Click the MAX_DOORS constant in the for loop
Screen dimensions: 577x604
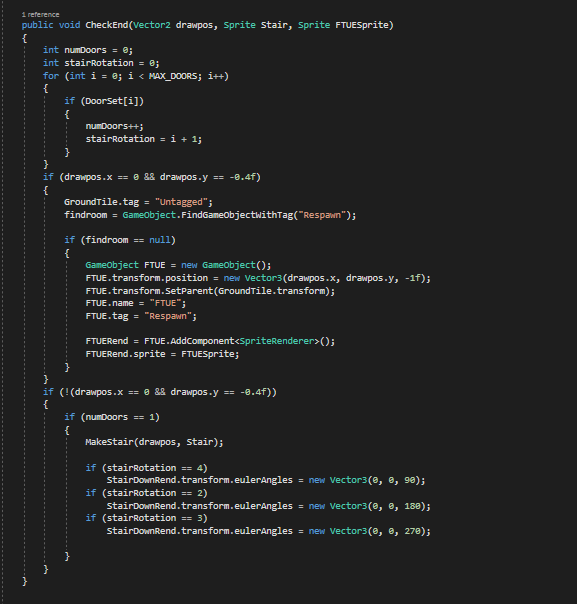[173, 76]
